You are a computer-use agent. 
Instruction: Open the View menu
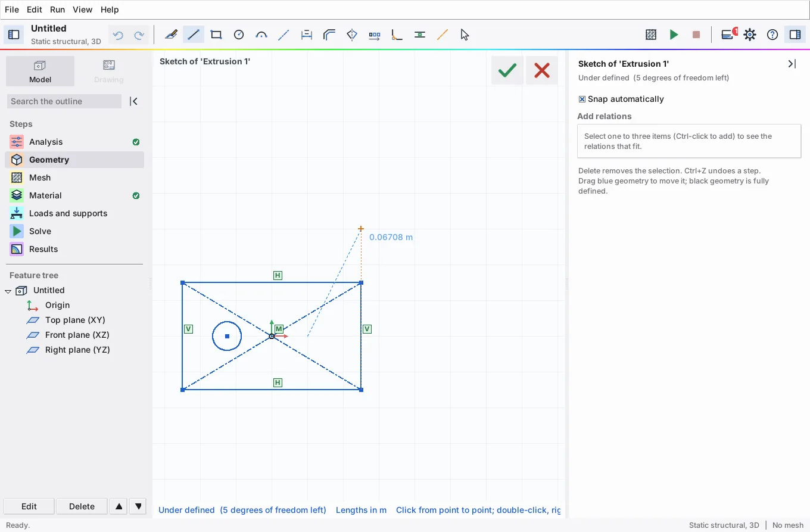tap(82, 10)
